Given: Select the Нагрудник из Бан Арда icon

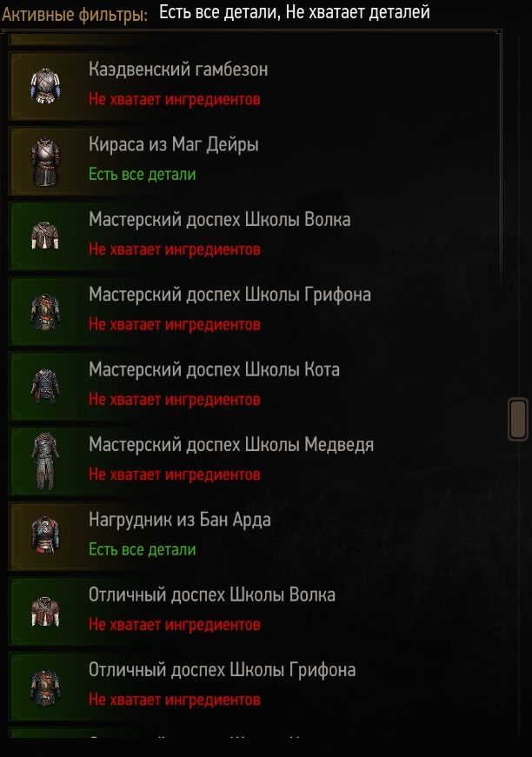Looking at the screenshot, I should [x=45, y=535].
